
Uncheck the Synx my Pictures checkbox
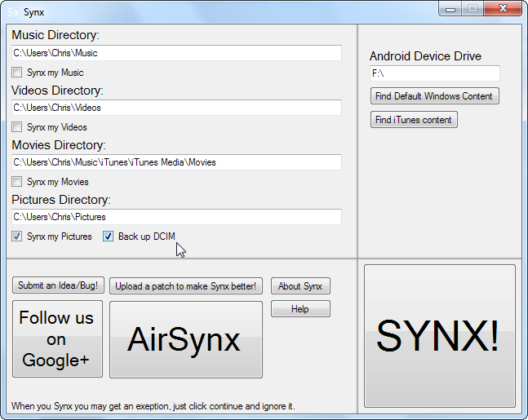17,237
